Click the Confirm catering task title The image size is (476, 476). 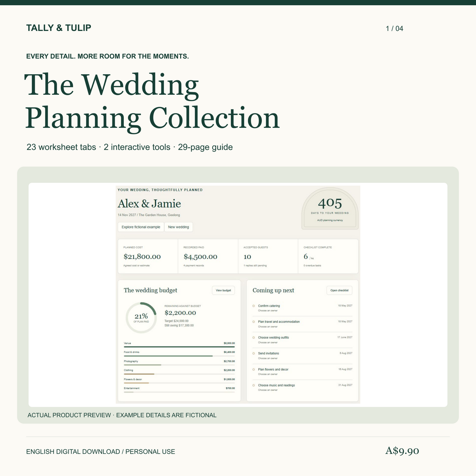[x=269, y=306]
